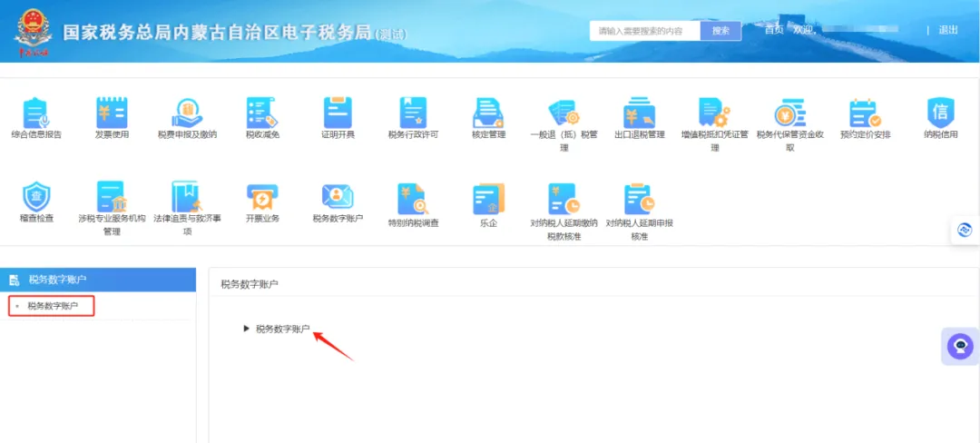Open 税费申报及缴纳 icon
Screen dimensions: 980x443
[188, 113]
